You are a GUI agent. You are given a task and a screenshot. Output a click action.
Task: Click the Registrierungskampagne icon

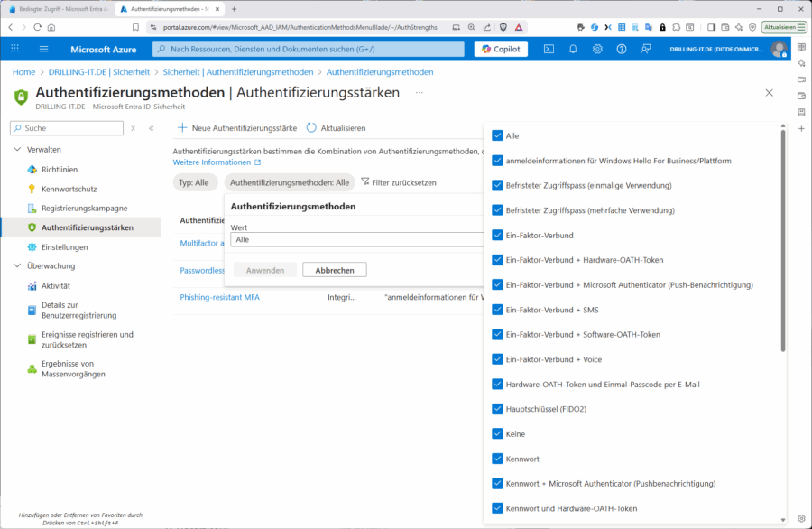pos(32,209)
